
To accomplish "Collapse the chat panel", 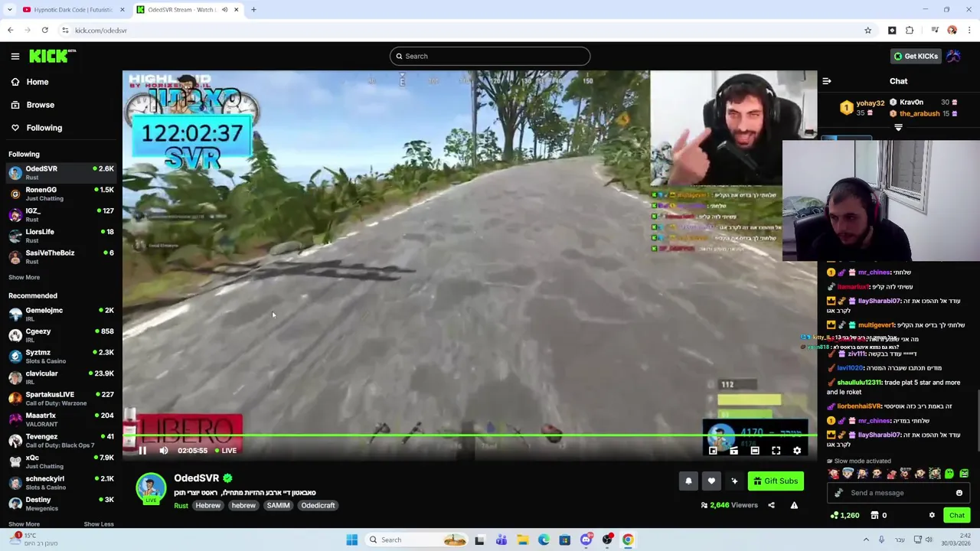I will [x=827, y=81].
